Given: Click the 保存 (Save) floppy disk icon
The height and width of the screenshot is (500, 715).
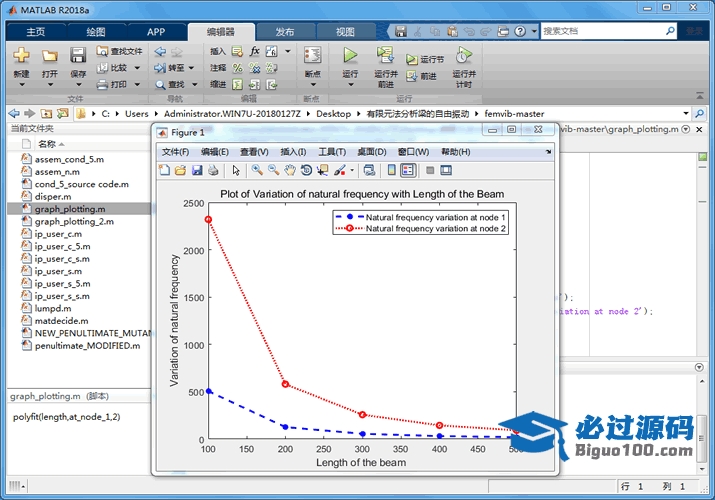Looking at the screenshot, I should pyautogui.click(x=78, y=56).
